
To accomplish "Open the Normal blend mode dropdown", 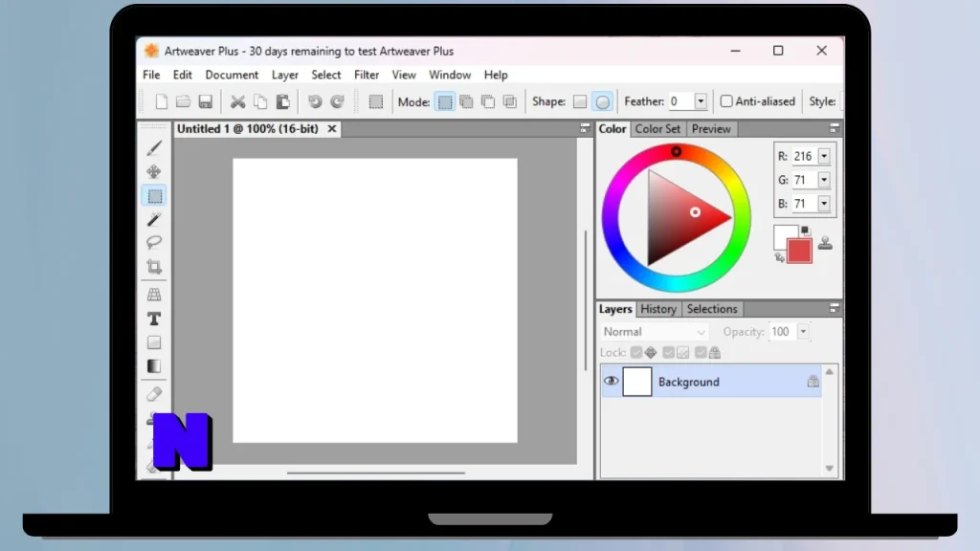I will click(654, 332).
